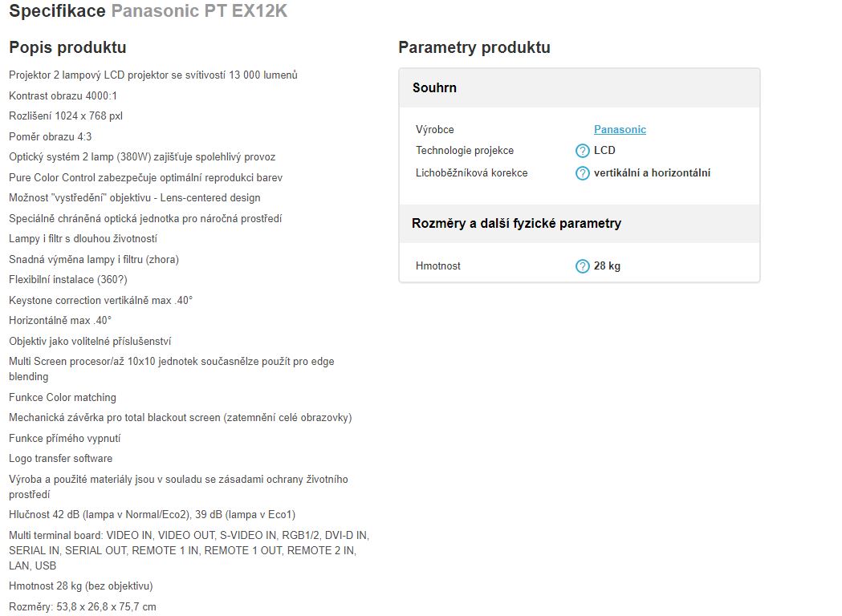This screenshot has width=842, height=616.
Task: Click help icon next to LCD
Action: tap(582, 151)
